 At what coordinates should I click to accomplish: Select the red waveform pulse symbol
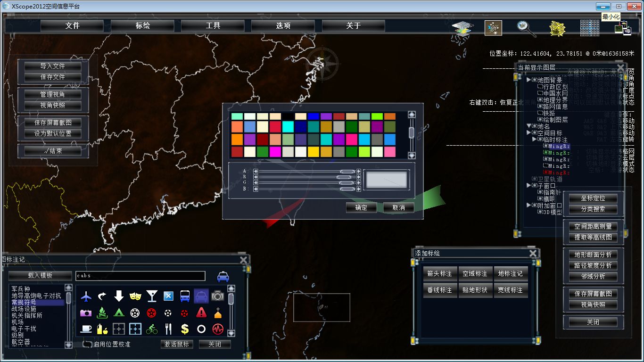[x=217, y=329]
